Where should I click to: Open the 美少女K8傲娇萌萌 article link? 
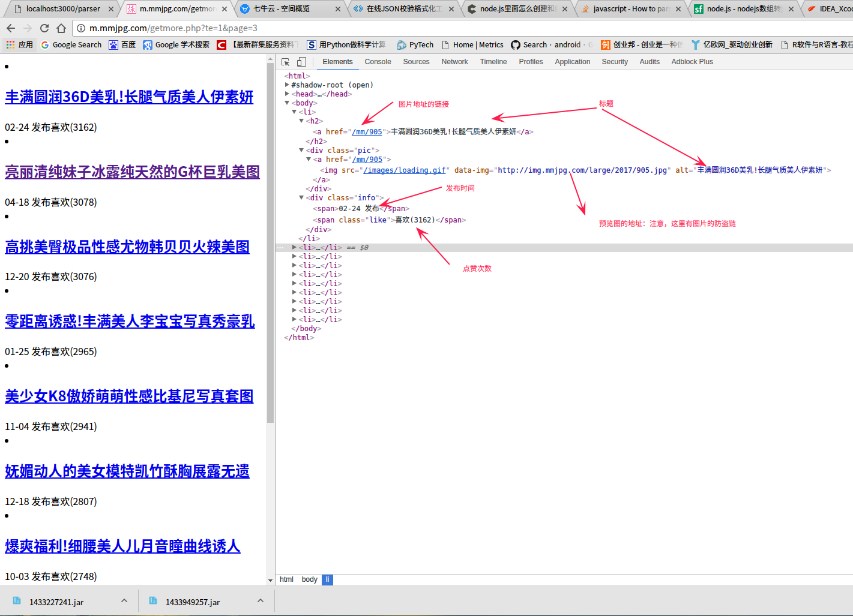pyautogui.click(x=129, y=396)
